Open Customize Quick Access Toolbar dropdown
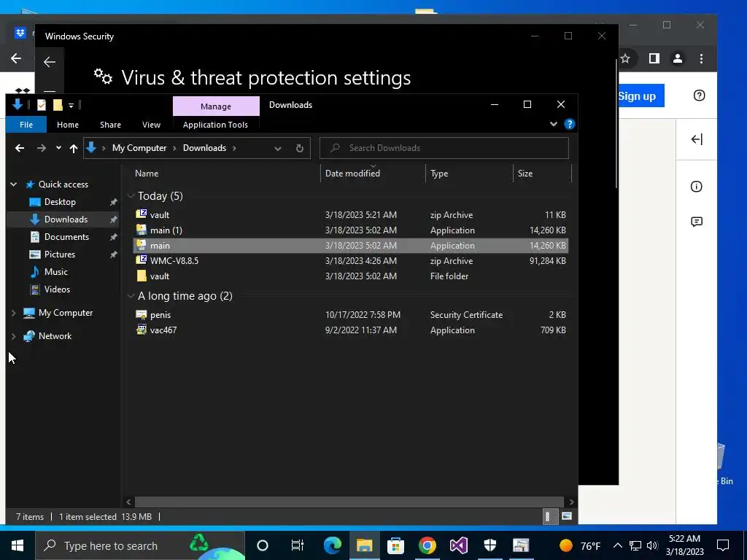The height and width of the screenshot is (560, 747). click(x=71, y=105)
